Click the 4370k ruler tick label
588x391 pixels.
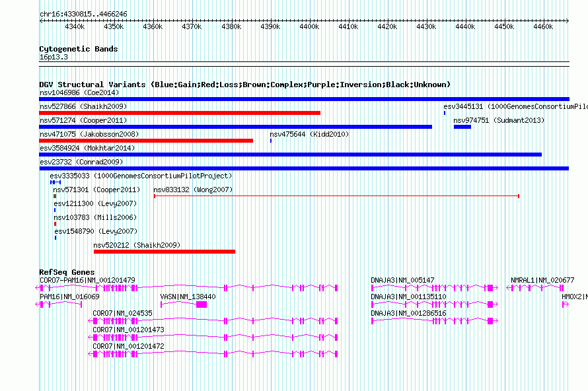tap(192, 26)
